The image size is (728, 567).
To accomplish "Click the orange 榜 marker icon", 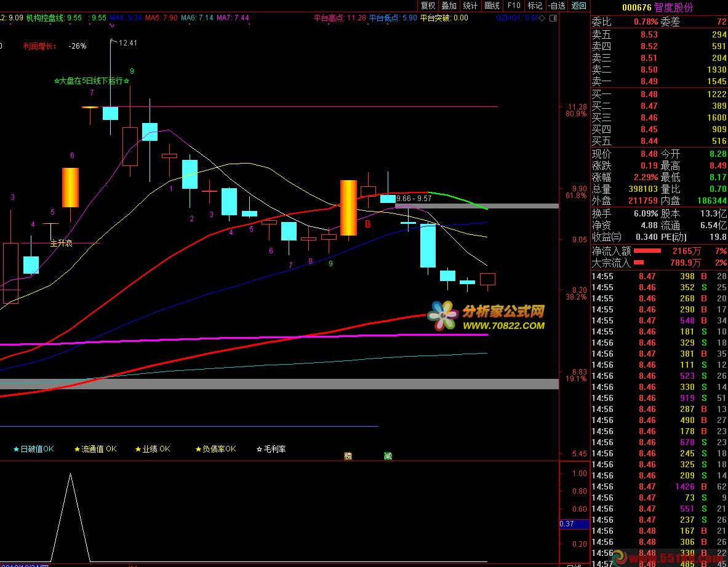I will [348, 456].
